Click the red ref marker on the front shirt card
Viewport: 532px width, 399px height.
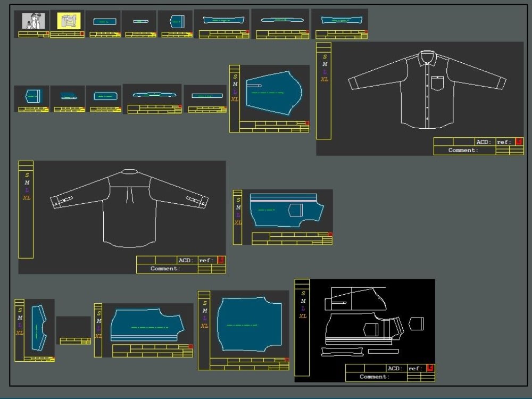(x=519, y=142)
